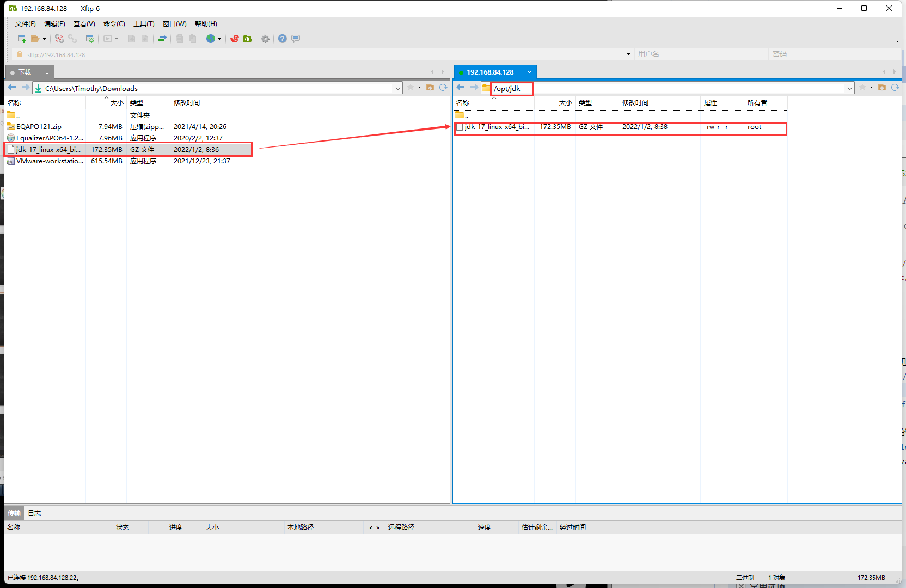Switch to the 日志 log tab
Screen dimensions: 906x588
tap(34, 513)
